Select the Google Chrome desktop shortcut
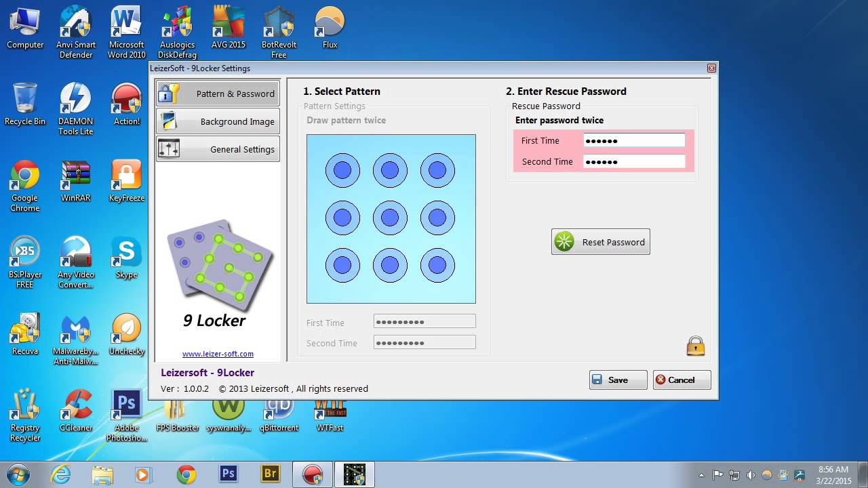868x488 pixels. point(25,186)
